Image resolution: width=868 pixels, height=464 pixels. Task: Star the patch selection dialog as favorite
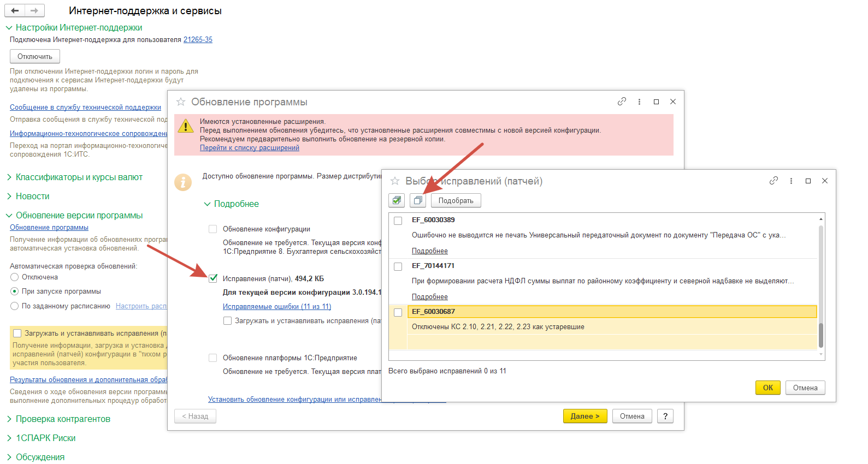395,181
